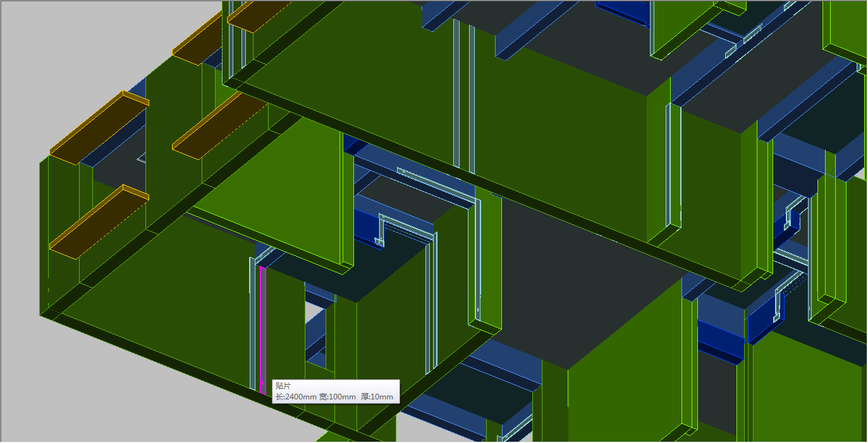Screen dimensions: 868x443
Task: Select the lowest orange shelf panel
Action: pos(99,222)
